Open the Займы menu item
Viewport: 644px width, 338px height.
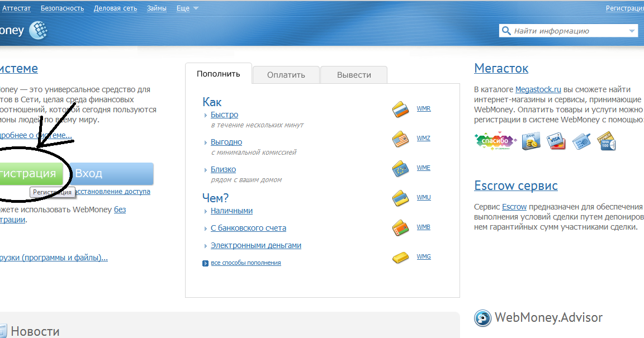point(157,8)
